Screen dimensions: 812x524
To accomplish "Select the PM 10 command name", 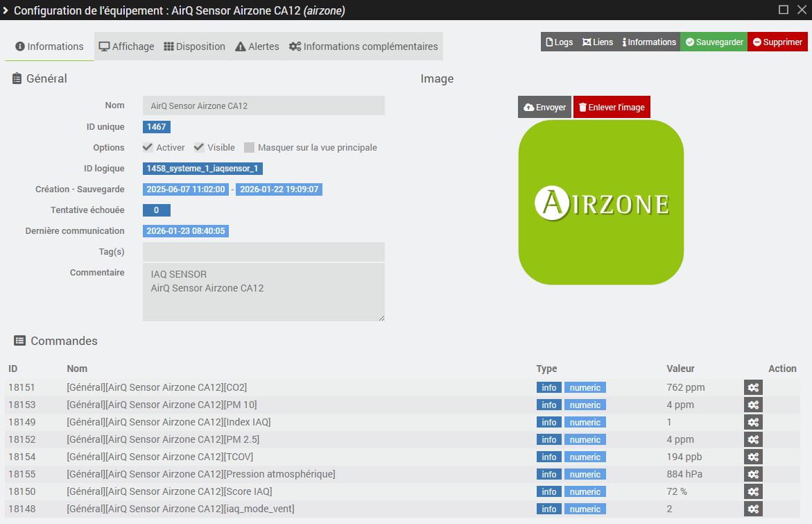I will [162, 405].
